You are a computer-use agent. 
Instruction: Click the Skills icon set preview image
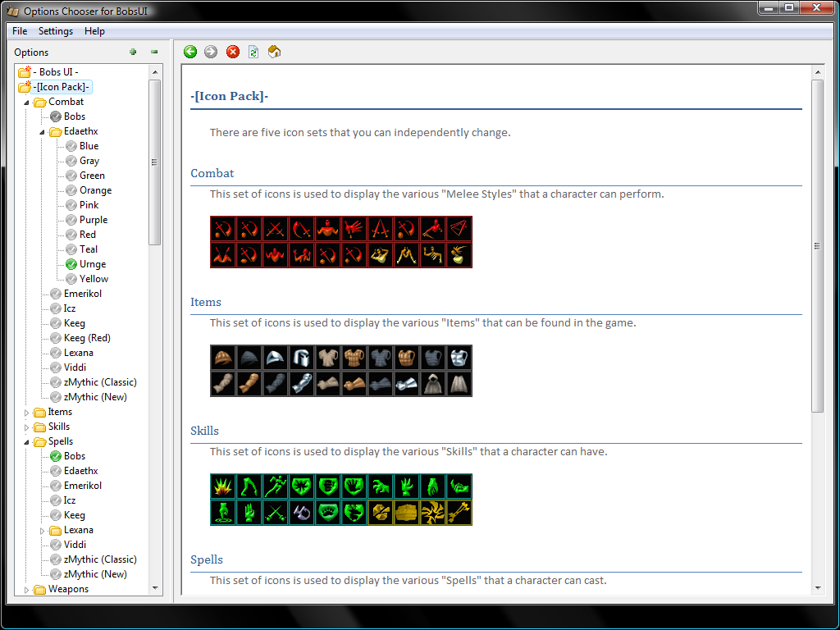click(x=341, y=500)
